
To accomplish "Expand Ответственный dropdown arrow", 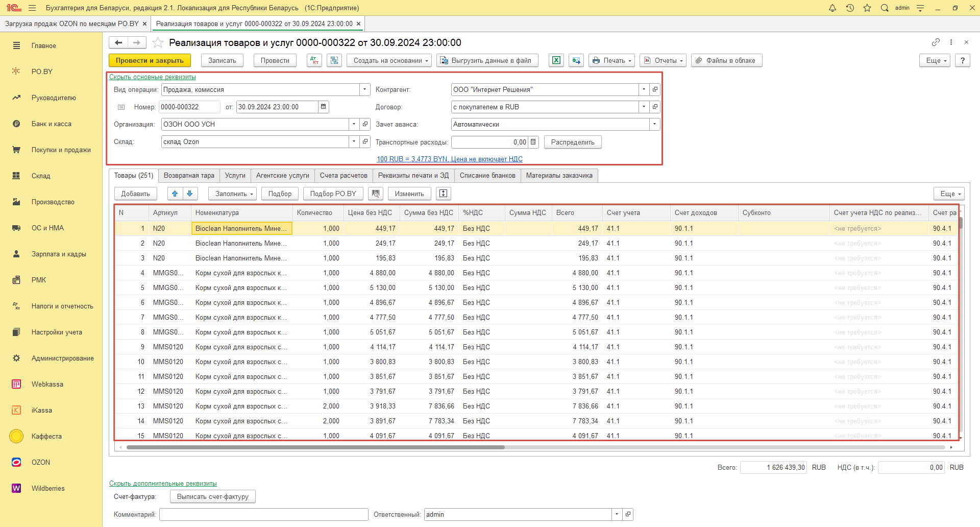I will coord(617,514).
